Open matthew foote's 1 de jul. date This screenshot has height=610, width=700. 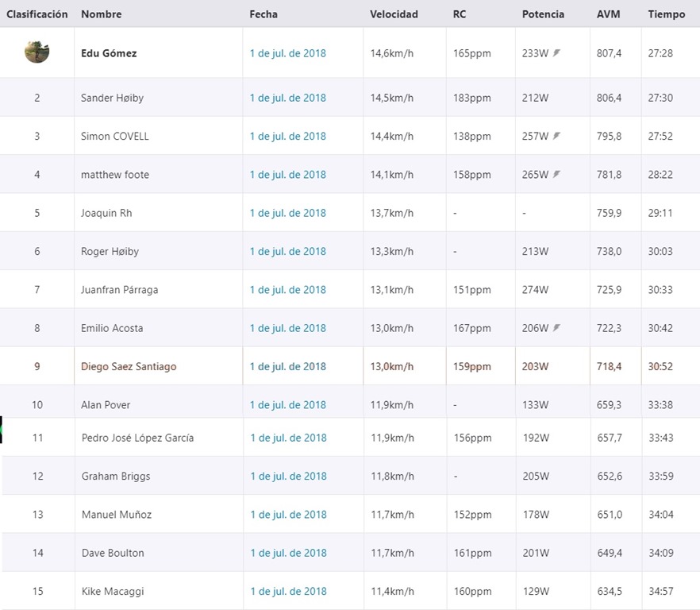288,175
